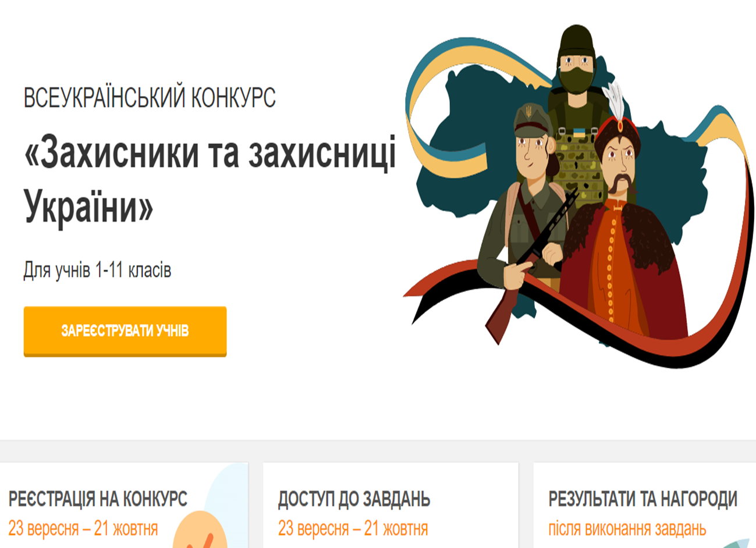756x548 pixels.
Task: Click the text після виконання завдань
Action: (627, 529)
